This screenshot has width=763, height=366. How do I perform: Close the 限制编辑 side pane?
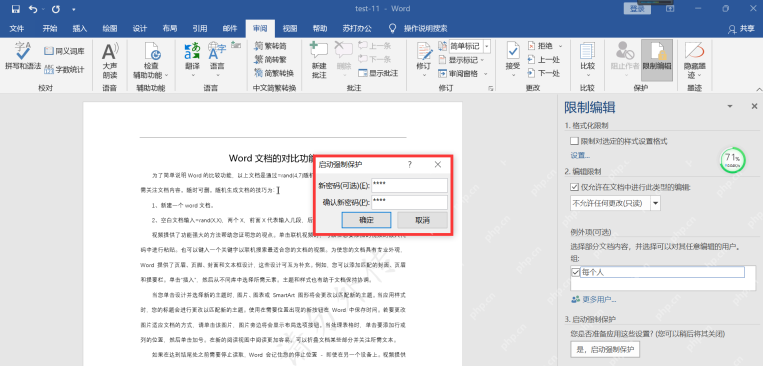pos(754,106)
